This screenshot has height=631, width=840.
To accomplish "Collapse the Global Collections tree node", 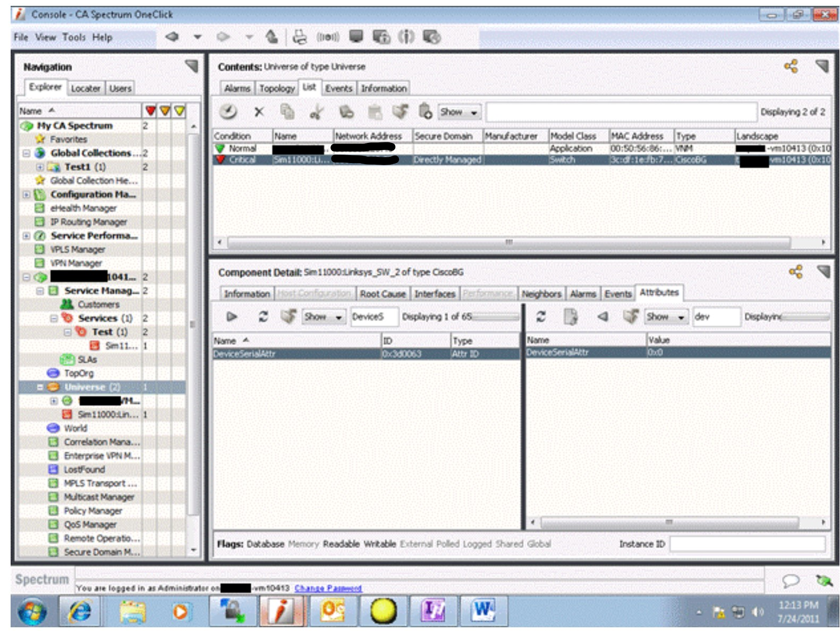I will coord(26,153).
